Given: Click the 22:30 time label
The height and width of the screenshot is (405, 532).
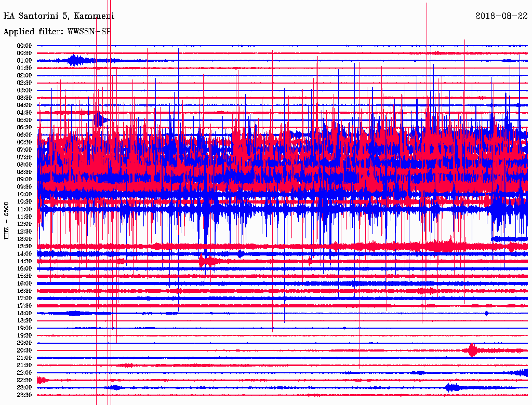Looking at the screenshot, I should (x=24, y=380).
